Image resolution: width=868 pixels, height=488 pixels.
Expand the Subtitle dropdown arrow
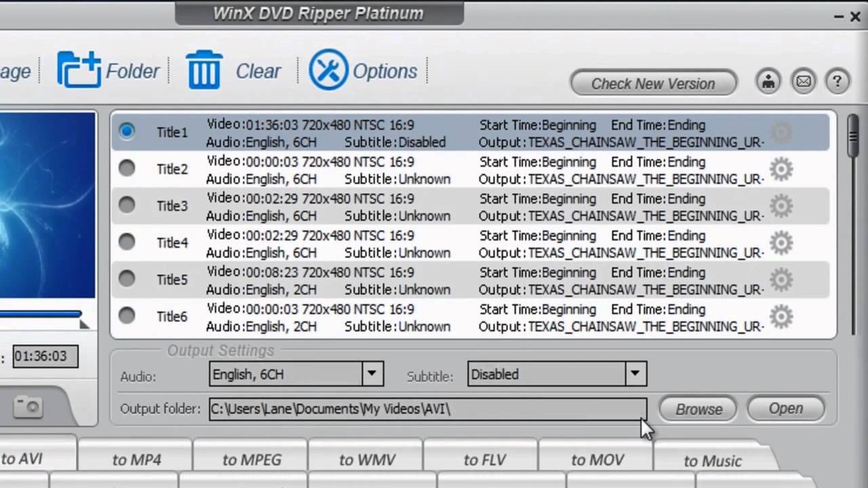(635, 373)
